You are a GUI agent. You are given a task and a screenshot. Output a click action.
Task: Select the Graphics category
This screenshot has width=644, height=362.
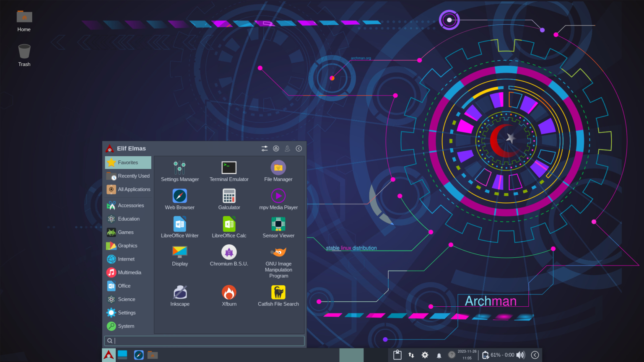click(126, 246)
